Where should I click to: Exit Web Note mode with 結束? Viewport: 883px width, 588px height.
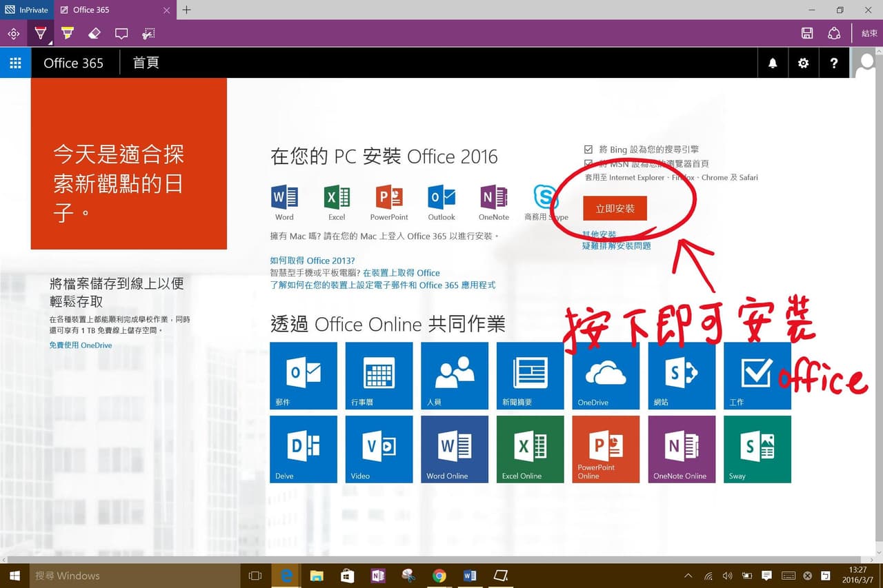tap(869, 33)
